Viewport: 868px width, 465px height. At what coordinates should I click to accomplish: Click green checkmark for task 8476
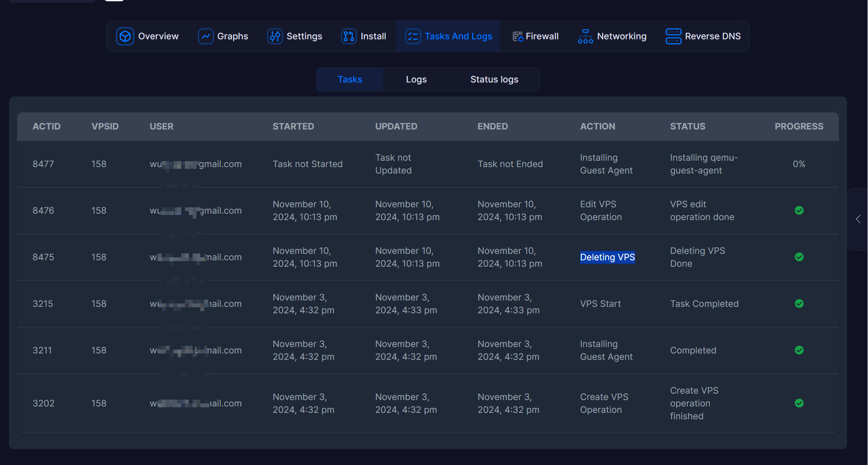(799, 210)
